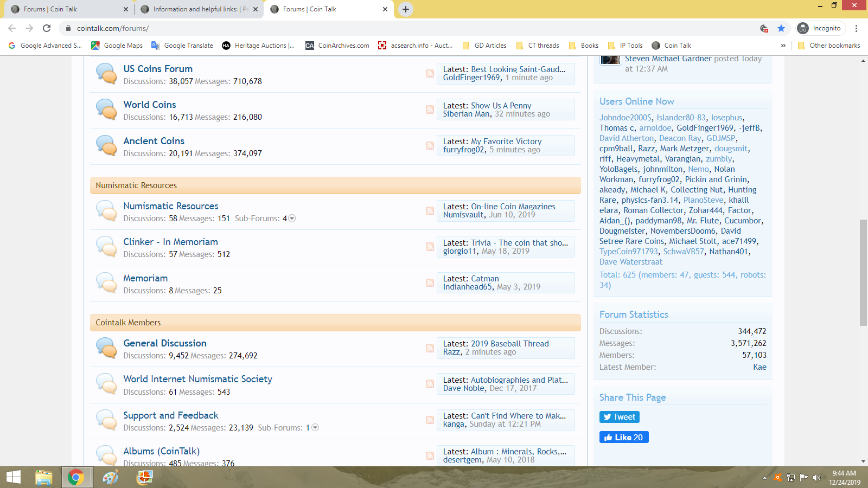
Task: Open a new browser tab
Action: click(x=405, y=9)
